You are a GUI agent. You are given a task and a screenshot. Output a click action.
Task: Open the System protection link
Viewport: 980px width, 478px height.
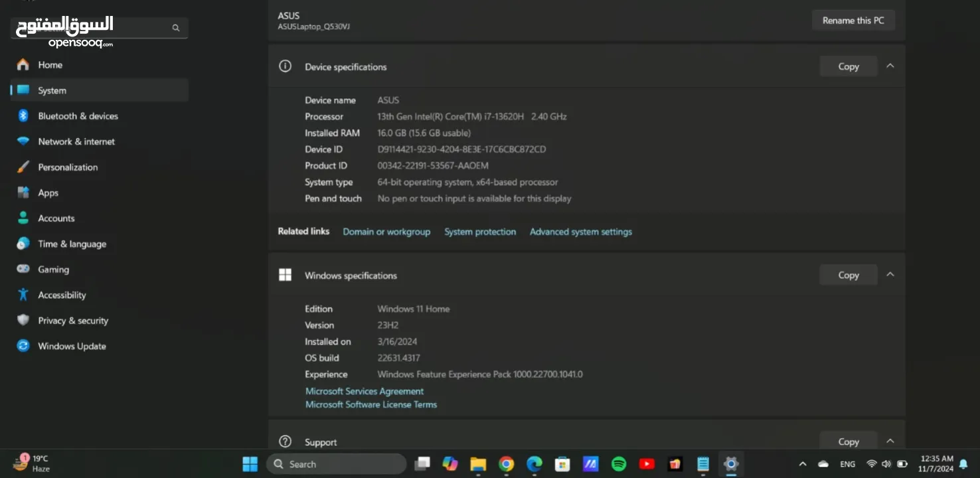[480, 232]
